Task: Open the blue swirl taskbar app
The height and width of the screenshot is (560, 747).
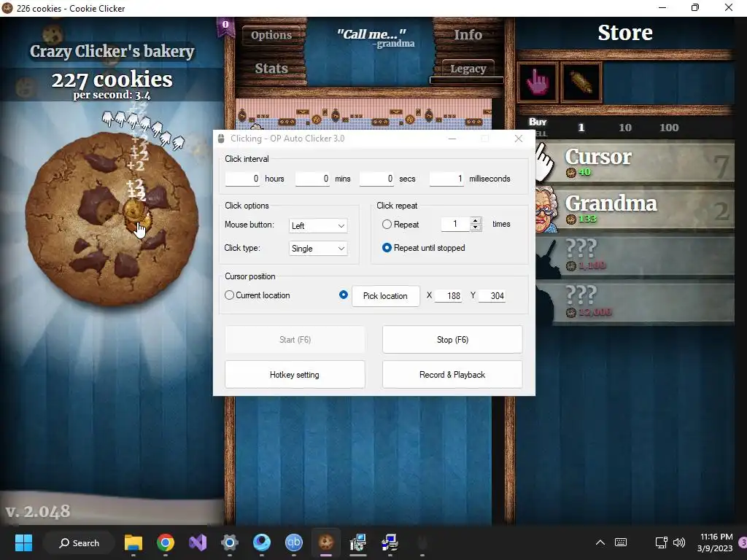Action: (x=262, y=542)
